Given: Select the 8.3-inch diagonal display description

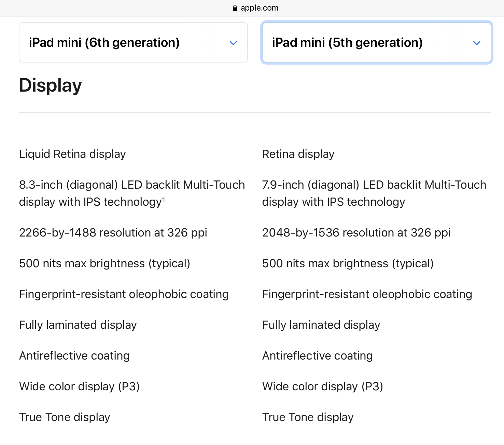Looking at the screenshot, I should [x=132, y=193].
